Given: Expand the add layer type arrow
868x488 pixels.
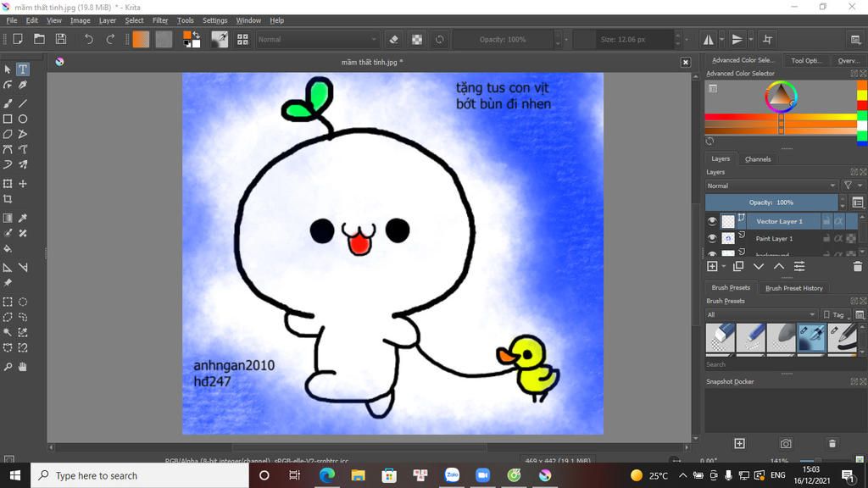Looking at the screenshot, I should [724, 267].
